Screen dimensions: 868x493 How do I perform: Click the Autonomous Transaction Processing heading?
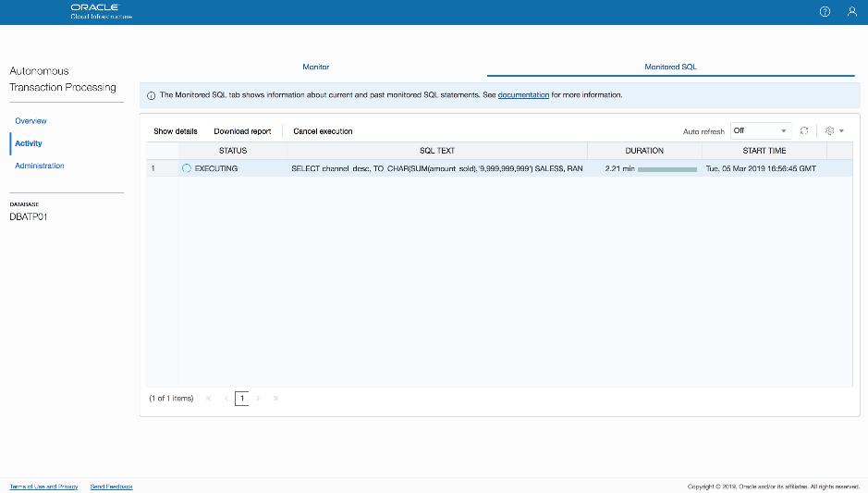[x=63, y=80]
